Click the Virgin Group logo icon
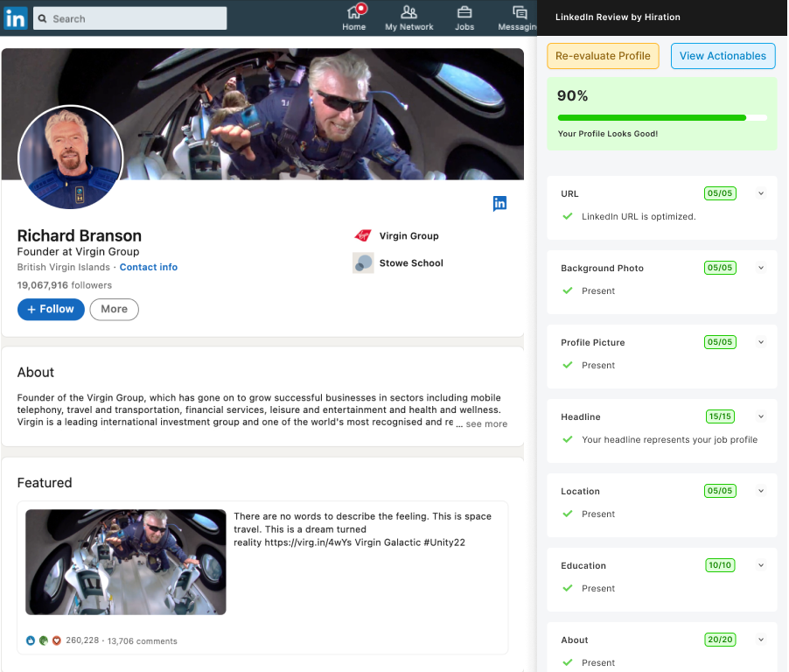This screenshot has height=672, width=789. [x=363, y=235]
